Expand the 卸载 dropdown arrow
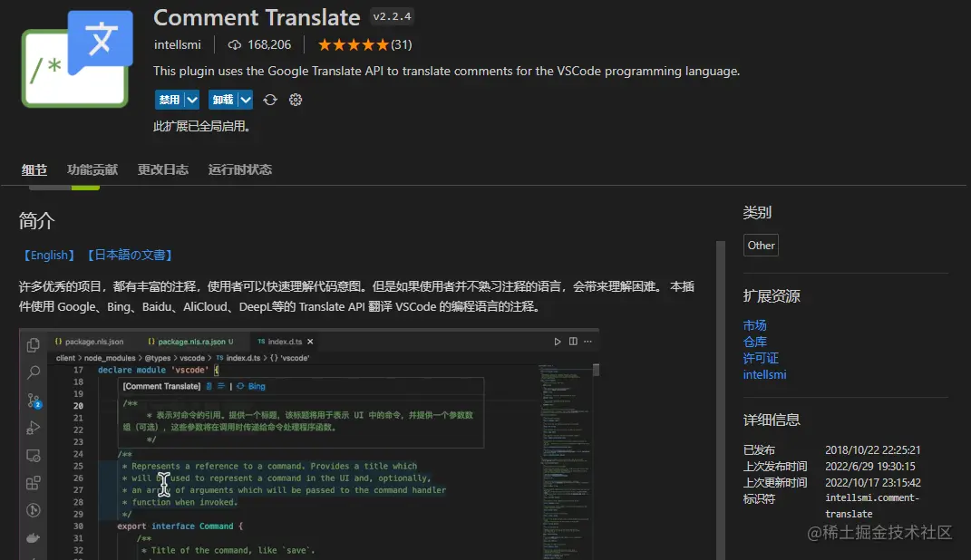This screenshot has width=971, height=560. pos(246,100)
